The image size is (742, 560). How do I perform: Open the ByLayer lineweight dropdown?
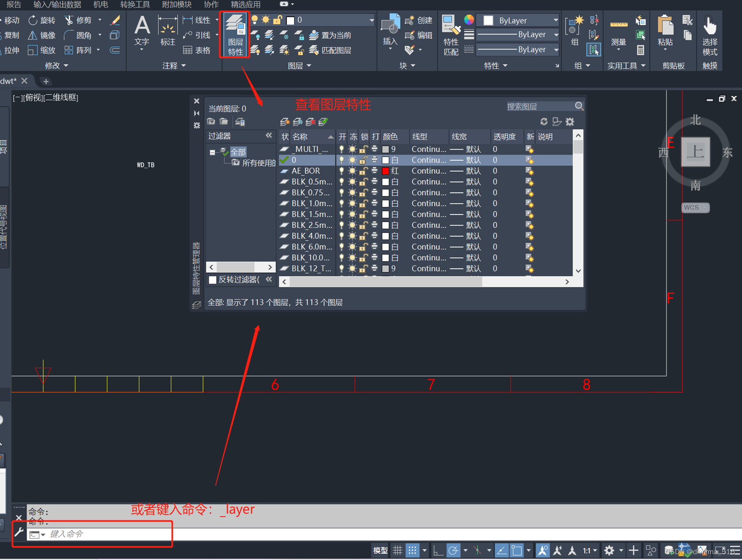pyautogui.click(x=556, y=35)
